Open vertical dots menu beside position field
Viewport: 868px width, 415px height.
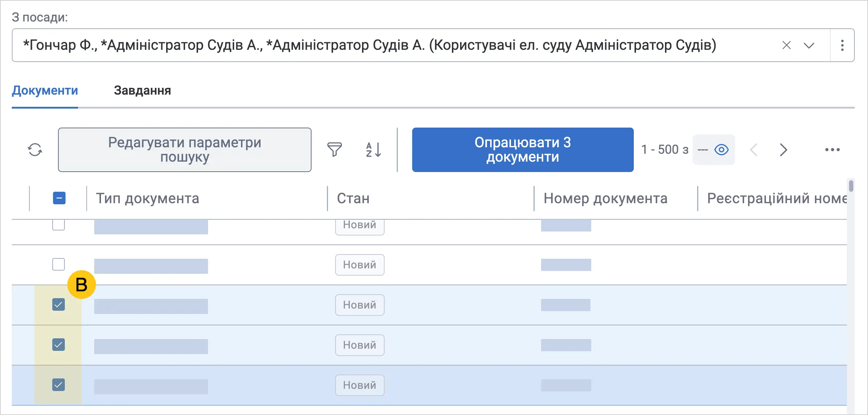(842, 45)
